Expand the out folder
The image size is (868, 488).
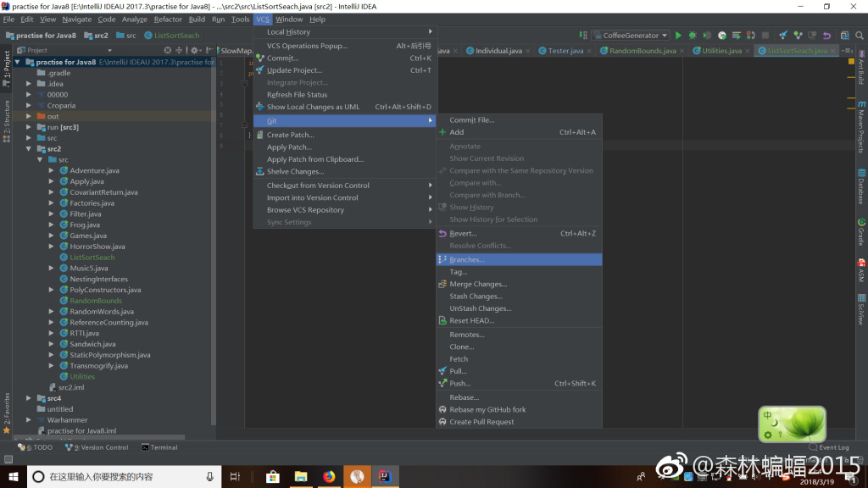pos(29,116)
